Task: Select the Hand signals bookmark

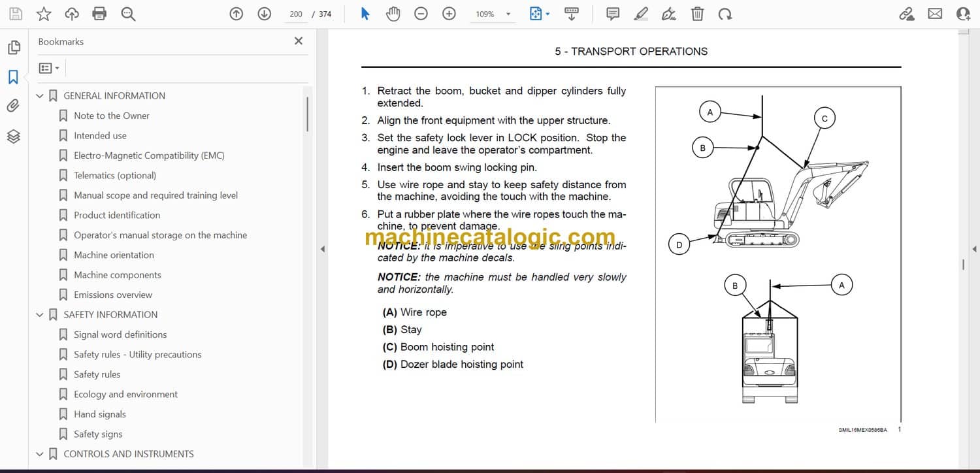Action: coord(100,414)
